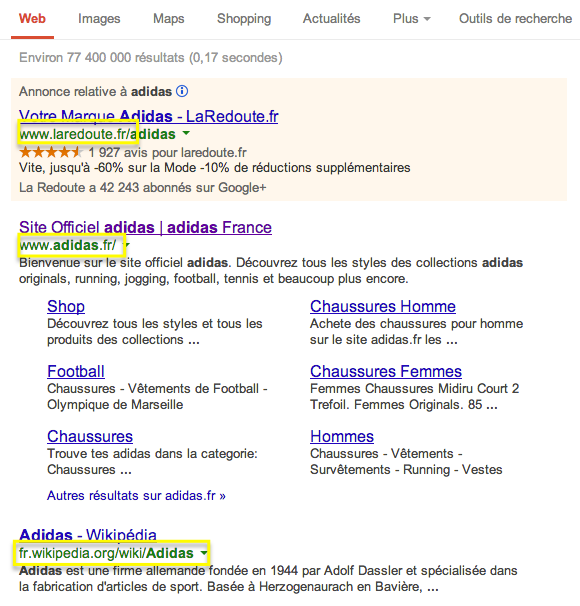
Task: Click the star rating for laredoute.fr
Action: [x=51, y=152]
